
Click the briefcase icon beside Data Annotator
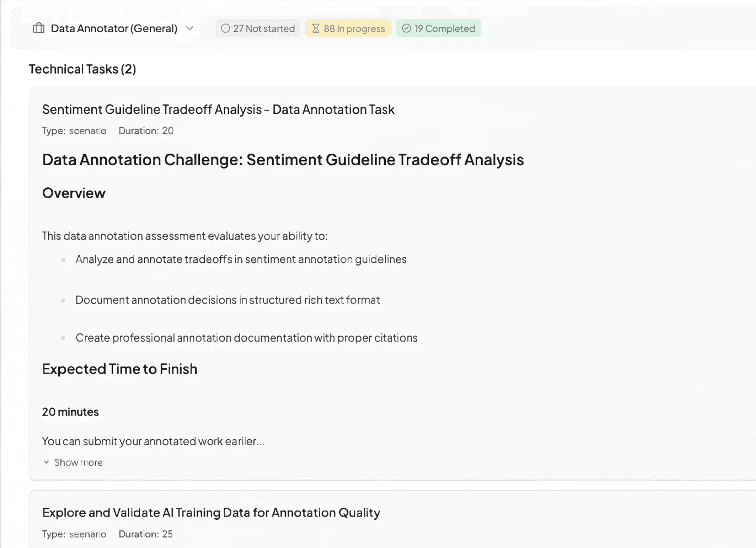tap(39, 28)
